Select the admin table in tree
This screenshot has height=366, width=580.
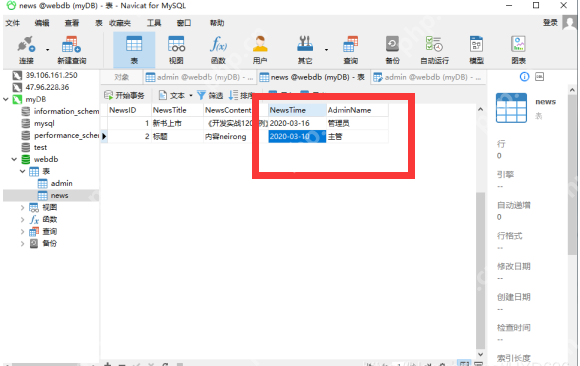[x=61, y=184]
